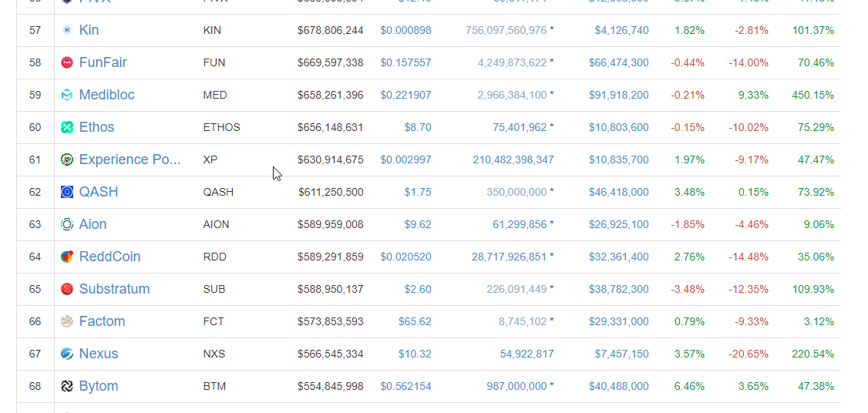The height and width of the screenshot is (413, 868).
Task: Click the ReddCoin logo icon
Action: point(67,257)
